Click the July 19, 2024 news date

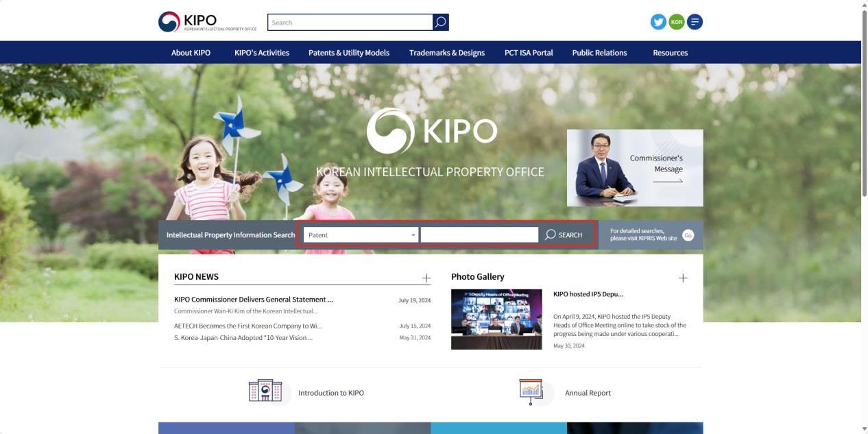pos(414,300)
